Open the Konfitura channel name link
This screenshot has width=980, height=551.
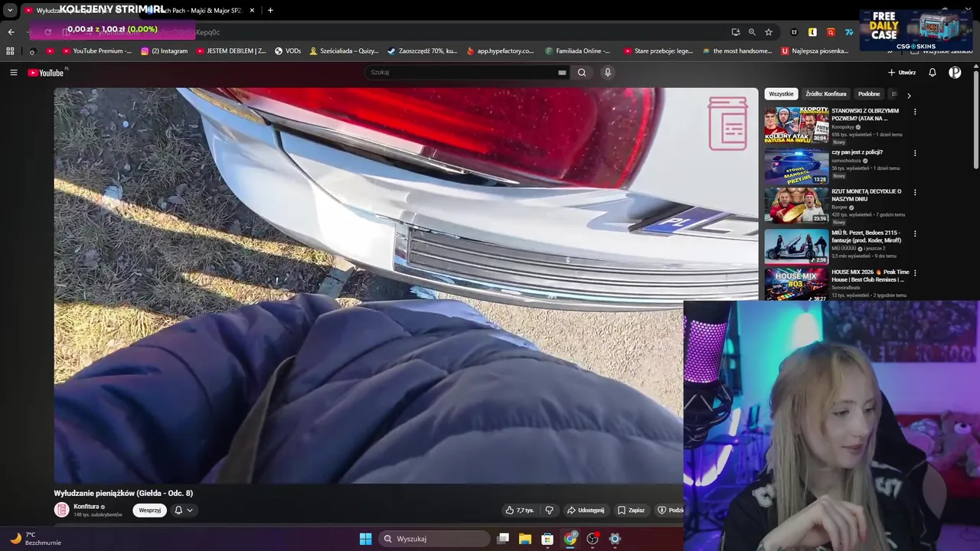pyautogui.click(x=87, y=507)
